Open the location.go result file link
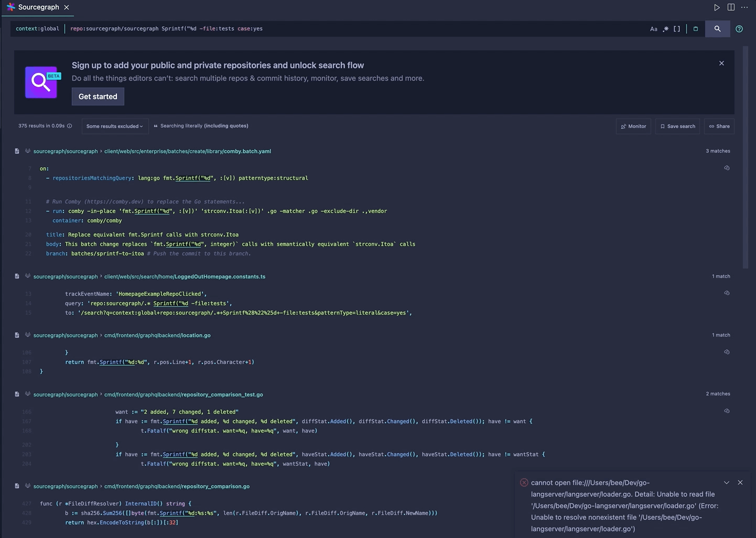The image size is (756, 538). click(157, 335)
